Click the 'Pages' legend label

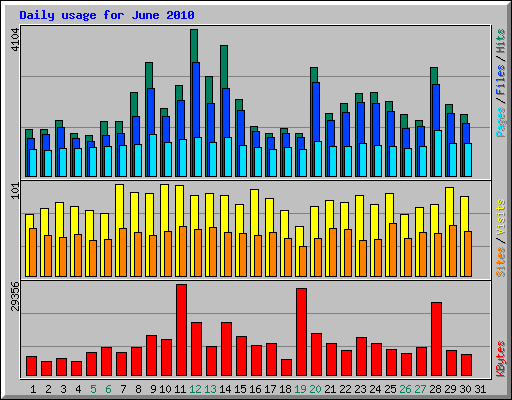(500, 122)
